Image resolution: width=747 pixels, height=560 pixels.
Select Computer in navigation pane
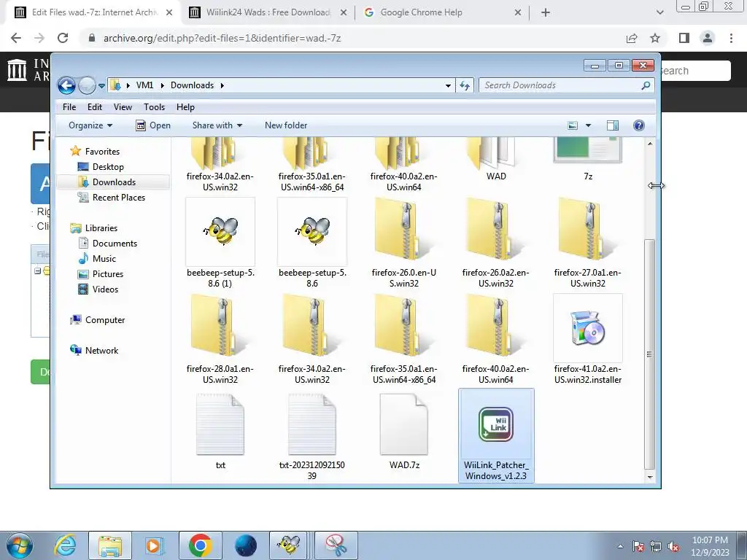pyautogui.click(x=105, y=320)
